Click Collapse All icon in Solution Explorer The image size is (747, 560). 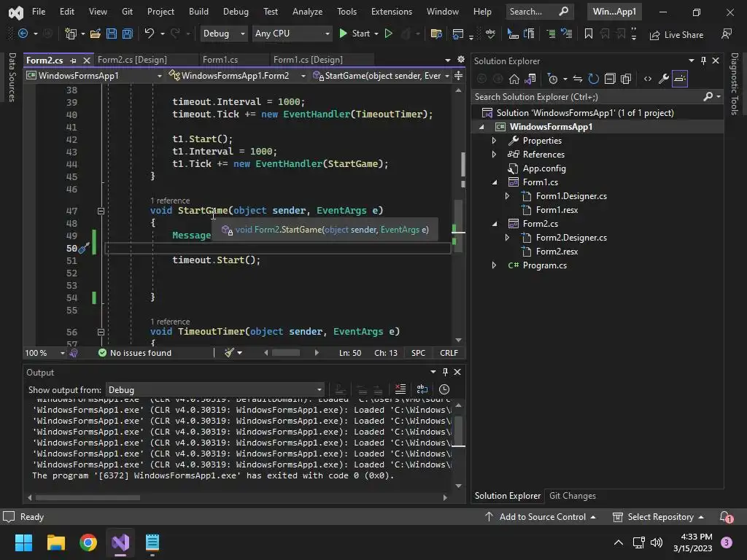(610, 79)
